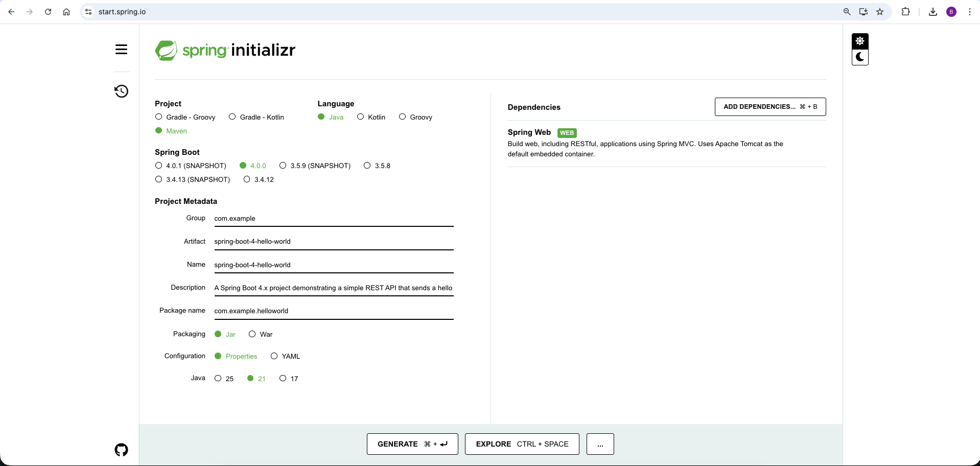Reload the page
Screen dimensions: 980x466
(x=48, y=12)
